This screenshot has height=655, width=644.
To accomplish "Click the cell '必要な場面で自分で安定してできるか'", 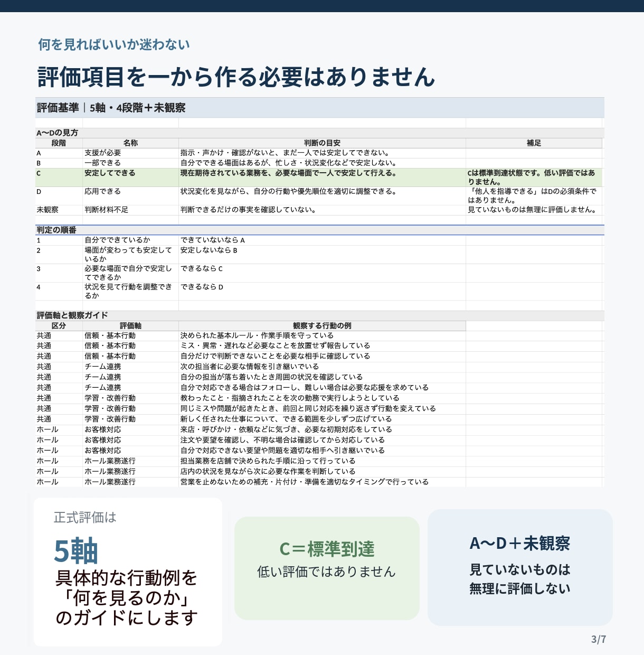I will (x=128, y=273).
